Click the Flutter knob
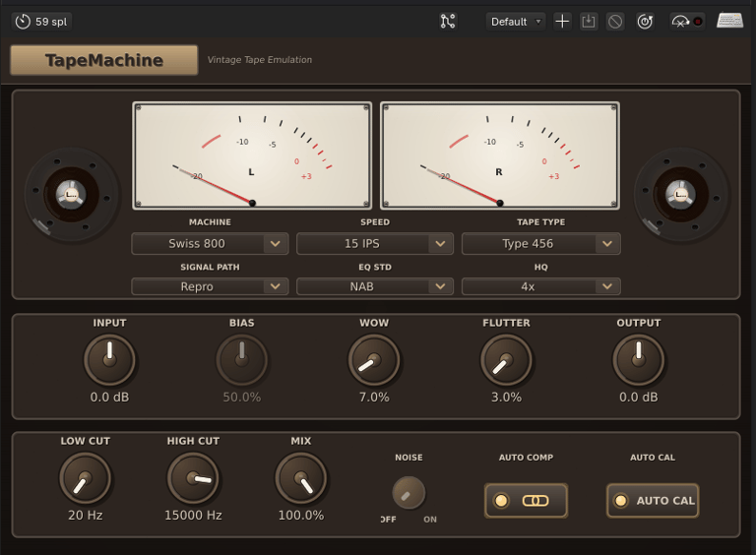 coord(506,360)
